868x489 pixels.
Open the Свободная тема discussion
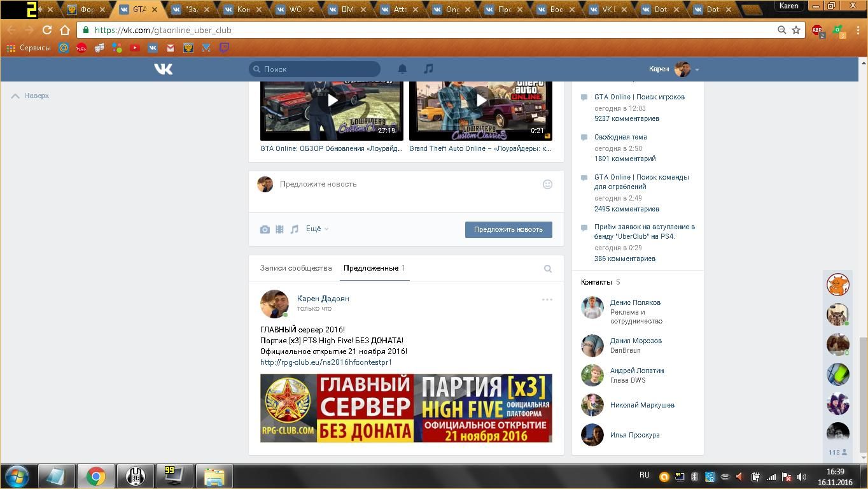pyautogui.click(x=620, y=137)
